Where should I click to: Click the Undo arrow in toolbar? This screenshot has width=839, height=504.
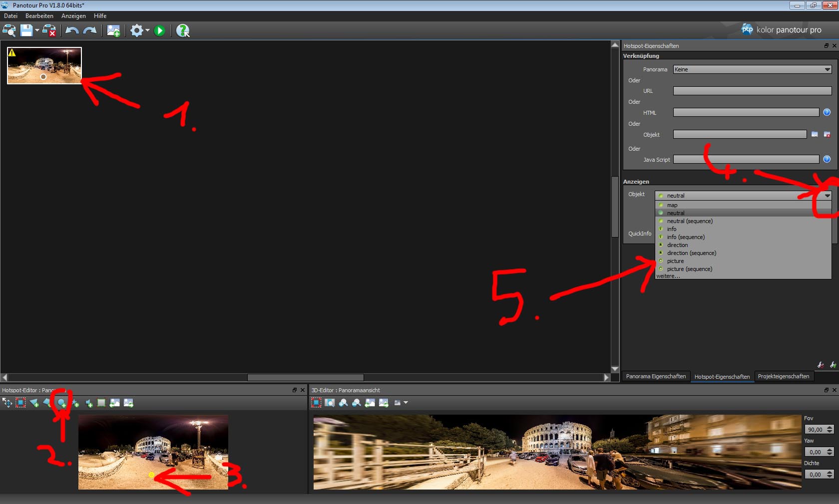coord(72,30)
